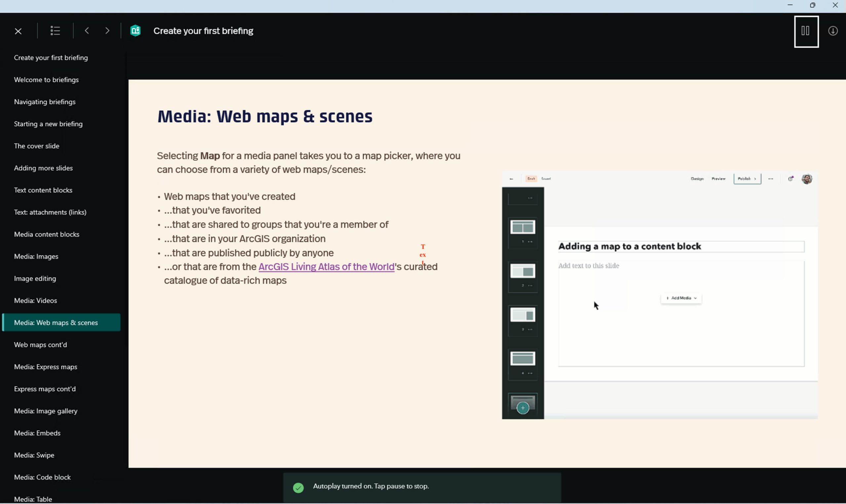The width and height of the screenshot is (846, 504).
Task: Open the table of contents icon
Action: click(55, 31)
